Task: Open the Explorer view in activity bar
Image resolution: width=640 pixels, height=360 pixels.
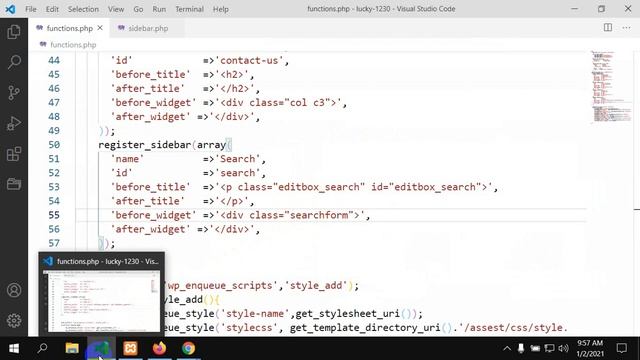Action: (x=14, y=32)
